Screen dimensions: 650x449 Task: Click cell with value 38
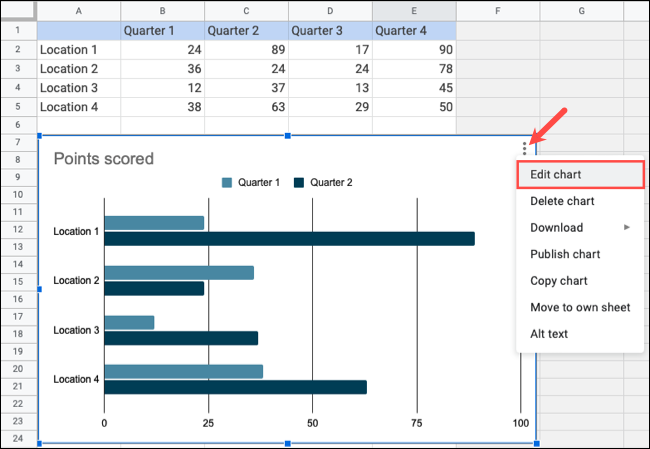pyautogui.click(x=162, y=107)
